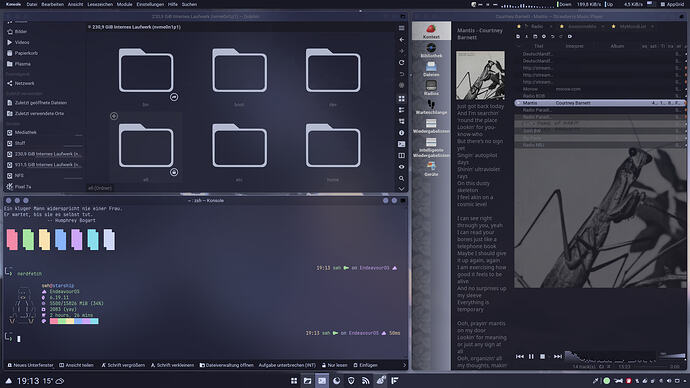Toggle Nur lesen mode in Konsole
The image size is (690, 388).
click(334, 365)
